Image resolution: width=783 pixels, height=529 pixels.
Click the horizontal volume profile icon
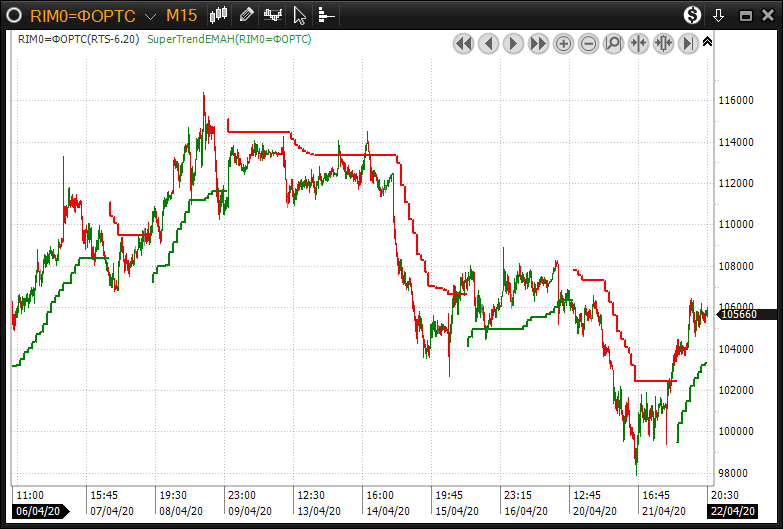pos(325,15)
